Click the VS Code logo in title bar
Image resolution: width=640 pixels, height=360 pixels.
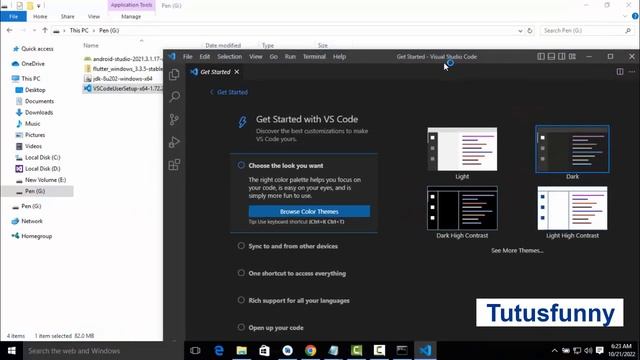(x=172, y=56)
